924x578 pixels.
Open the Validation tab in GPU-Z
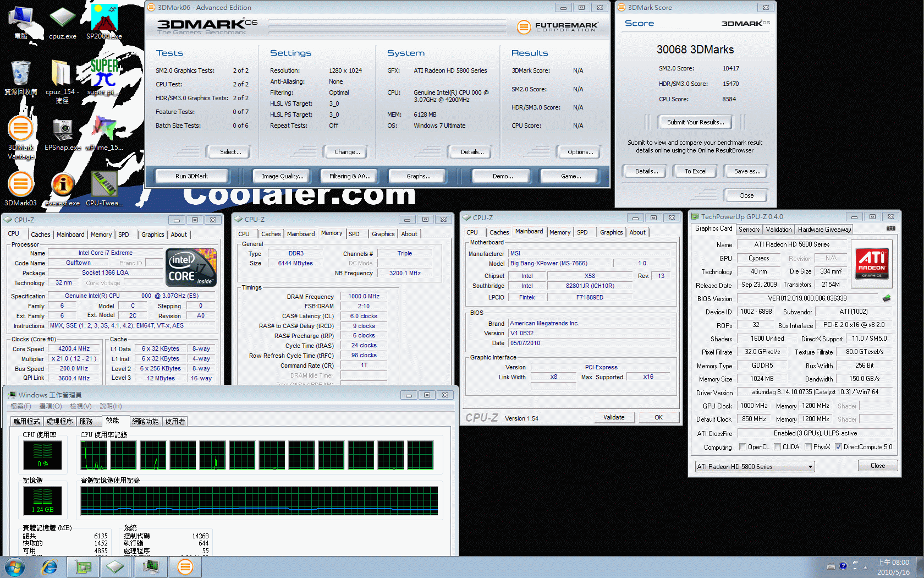click(x=779, y=230)
